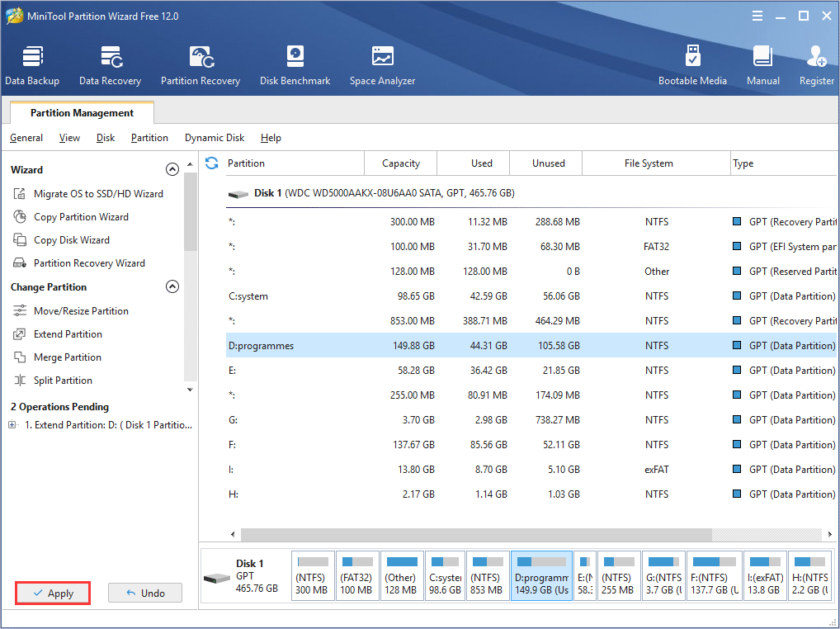The image size is (840, 629).
Task: Create Bootable Media
Action: click(692, 65)
